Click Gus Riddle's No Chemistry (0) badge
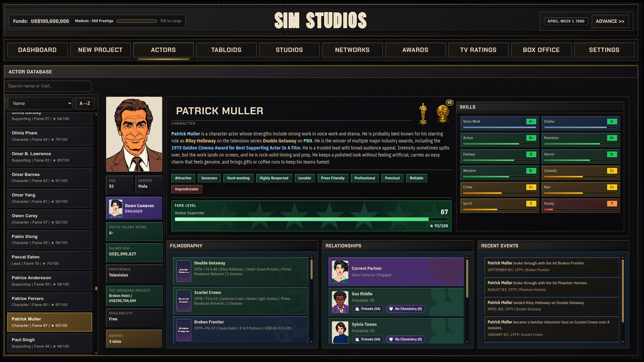Viewport: 644px width, 362px height. click(x=405, y=309)
